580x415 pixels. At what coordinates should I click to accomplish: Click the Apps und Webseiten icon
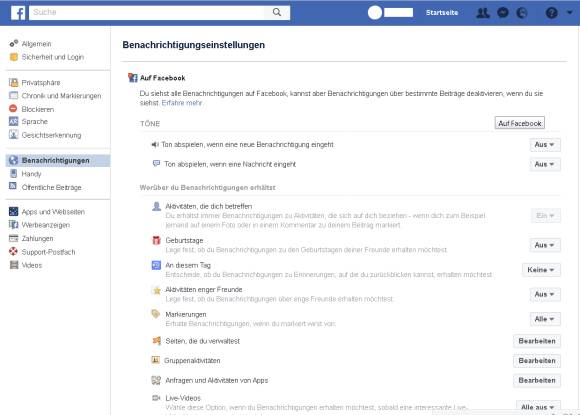pyautogui.click(x=13, y=212)
